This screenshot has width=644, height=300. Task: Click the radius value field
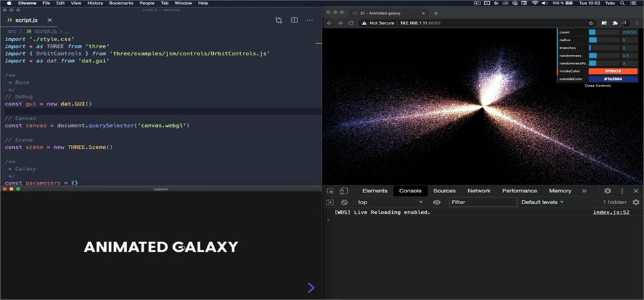tap(629, 40)
